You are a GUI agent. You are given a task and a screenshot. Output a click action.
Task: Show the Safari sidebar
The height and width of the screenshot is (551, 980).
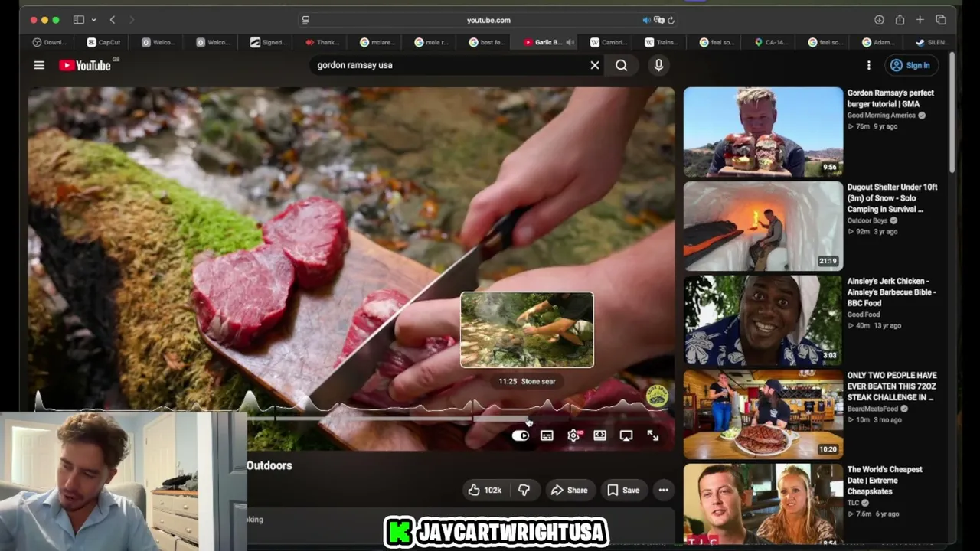[x=79, y=20]
